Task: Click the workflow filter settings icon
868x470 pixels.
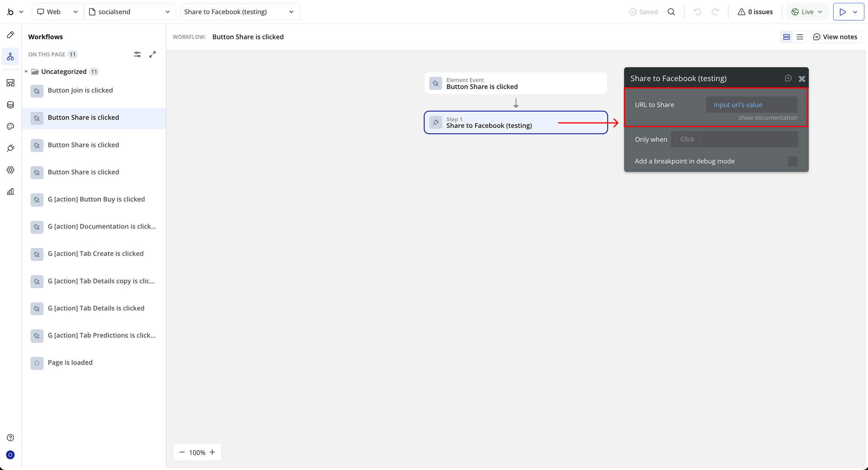Action: coord(137,54)
